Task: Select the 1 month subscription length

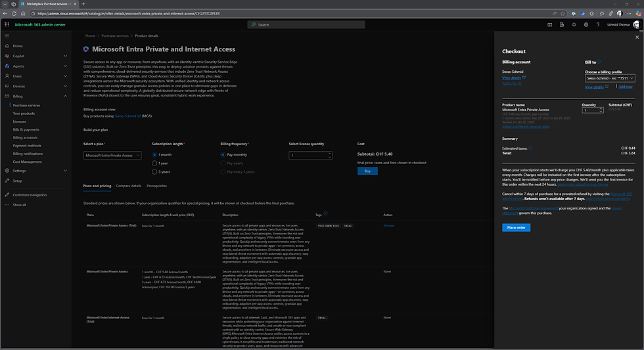Action: 154,155
